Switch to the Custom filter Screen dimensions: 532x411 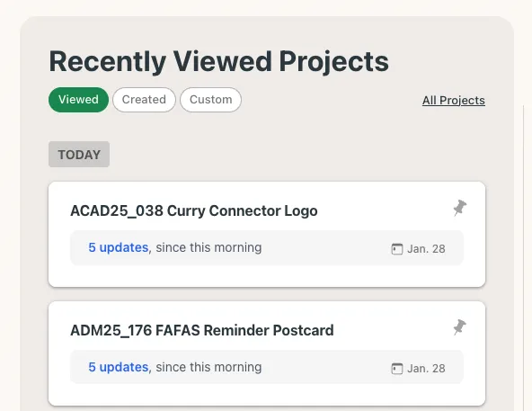pos(210,100)
